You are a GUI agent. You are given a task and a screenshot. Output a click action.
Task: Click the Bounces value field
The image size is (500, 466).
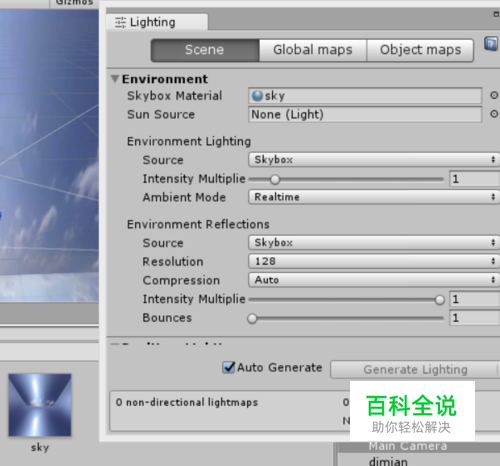tap(474, 318)
